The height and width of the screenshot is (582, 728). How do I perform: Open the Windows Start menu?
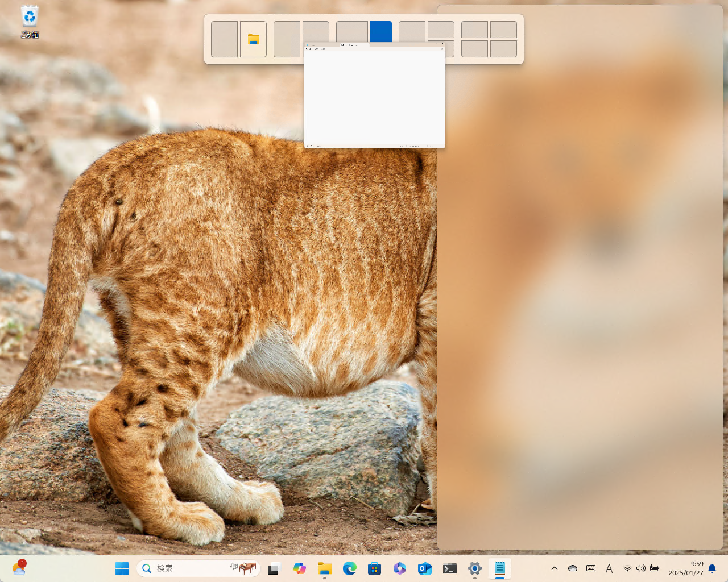click(122, 568)
